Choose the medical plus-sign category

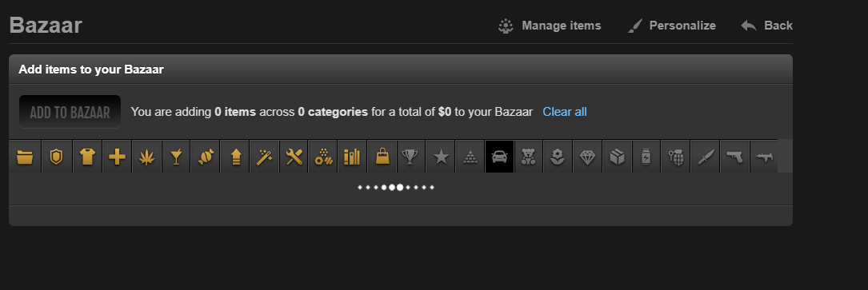117,157
